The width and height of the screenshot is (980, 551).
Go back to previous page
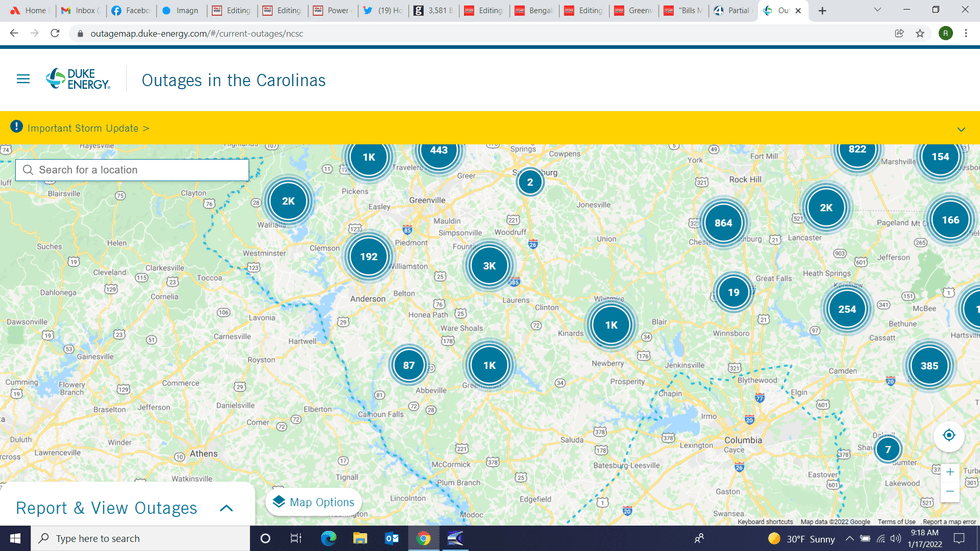pyautogui.click(x=14, y=33)
